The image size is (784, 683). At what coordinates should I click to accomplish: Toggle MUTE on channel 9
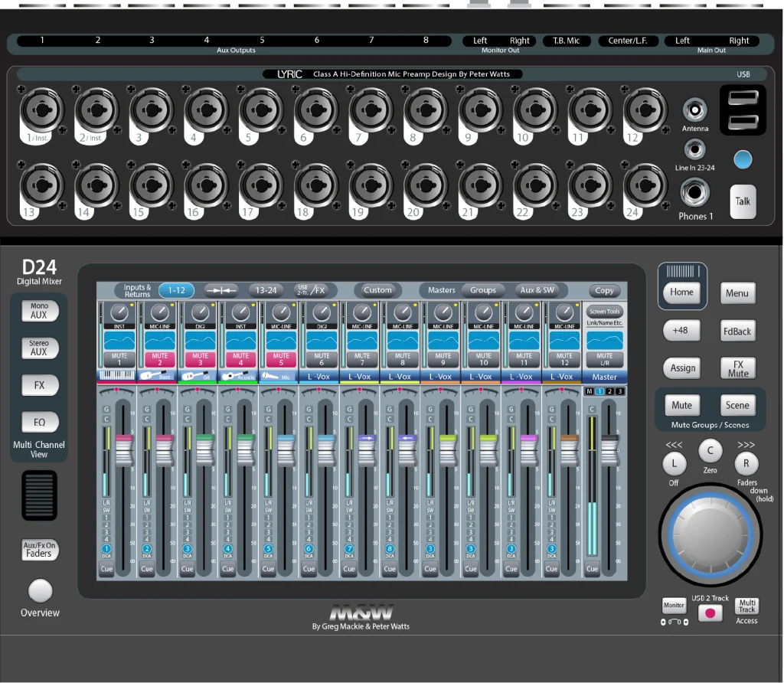click(x=443, y=359)
